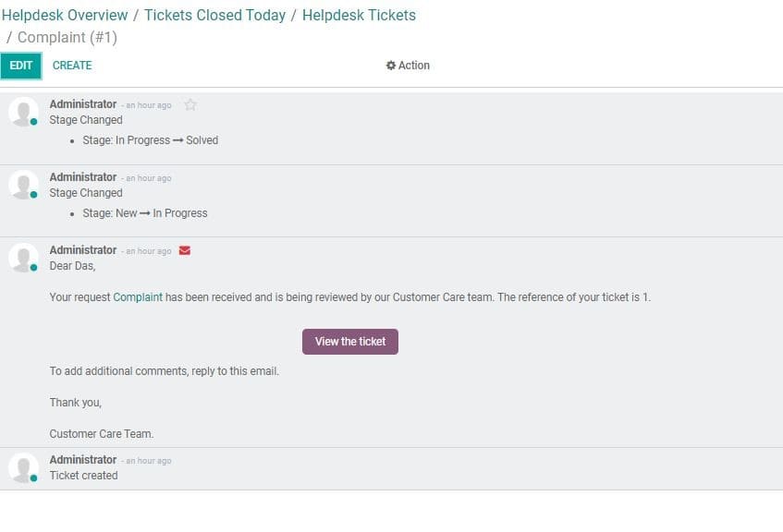Screen dimensions: 783x532
Task: Click the red email envelope icon
Action: pos(185,250)
